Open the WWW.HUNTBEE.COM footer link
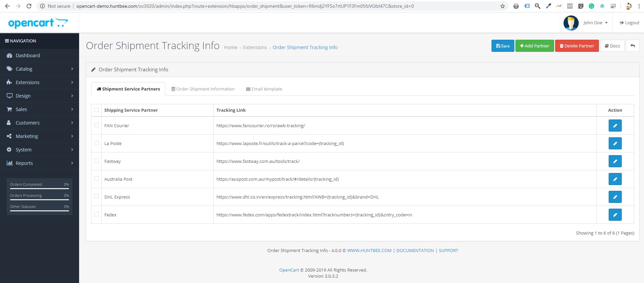 [369, 250]
